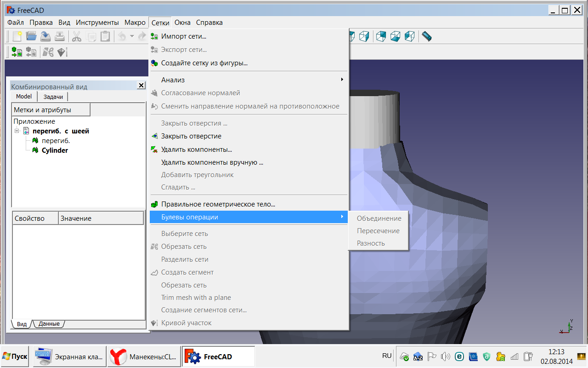Viewport: 588px width, 368px height.
Task: Click the Пуск start button
Action: pos(15,356)
